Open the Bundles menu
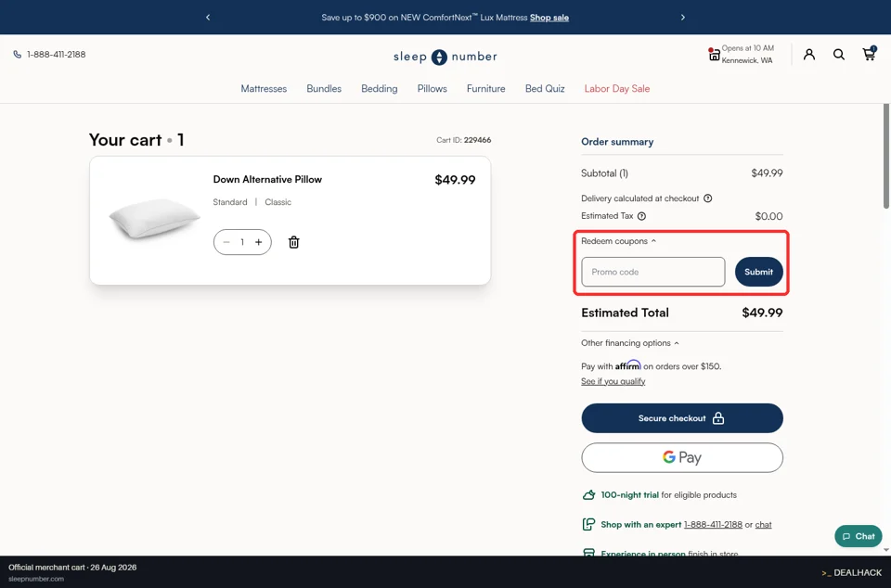 click(324, 88)
